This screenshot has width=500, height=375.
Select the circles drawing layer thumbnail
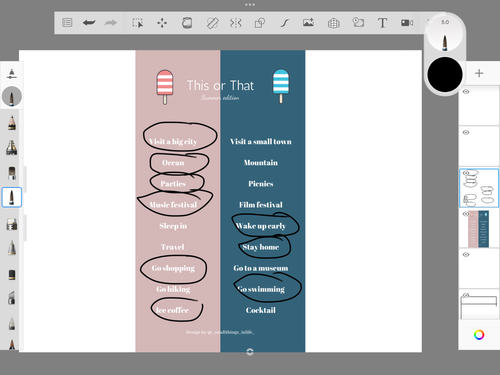pos(479,188)
